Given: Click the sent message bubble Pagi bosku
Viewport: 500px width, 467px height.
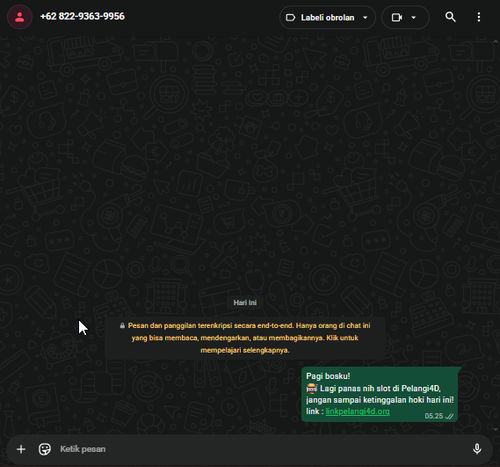Looking at the screenshot, I should (x=380, y=394).
